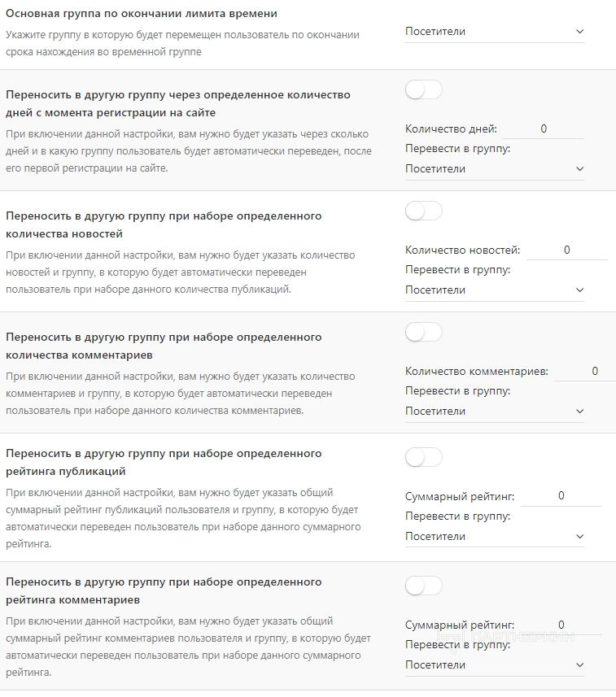Expand group dropdown under 'Количество новостей'

pos(494,290)
